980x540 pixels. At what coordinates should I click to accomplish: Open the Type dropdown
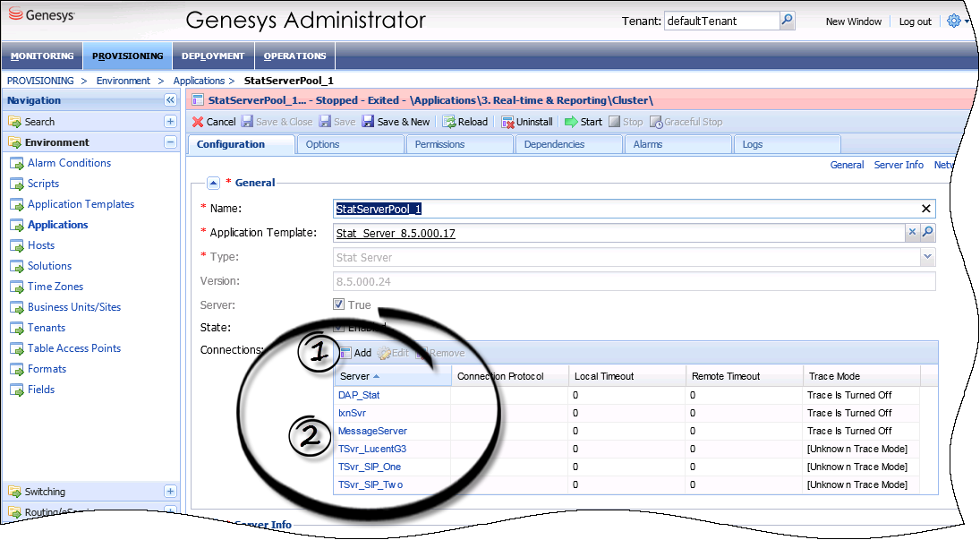click(x=927, y=257)
